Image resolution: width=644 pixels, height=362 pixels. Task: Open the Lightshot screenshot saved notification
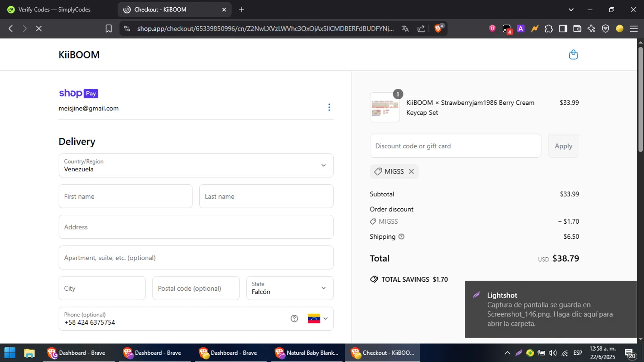(x=551, y=309)
